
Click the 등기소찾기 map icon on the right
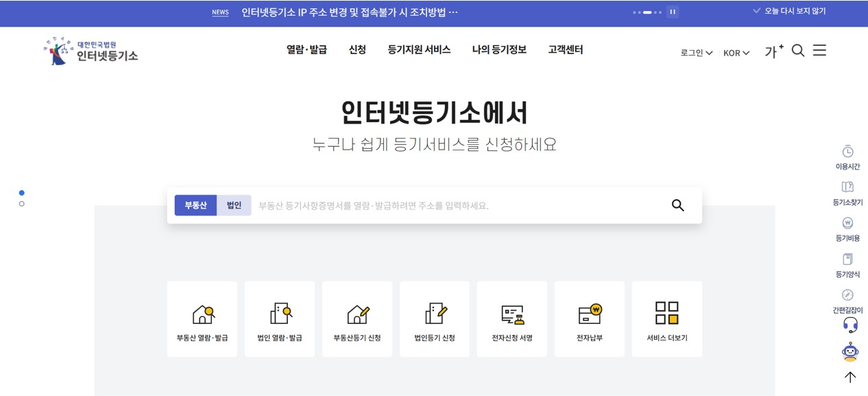tap(848, 187)
